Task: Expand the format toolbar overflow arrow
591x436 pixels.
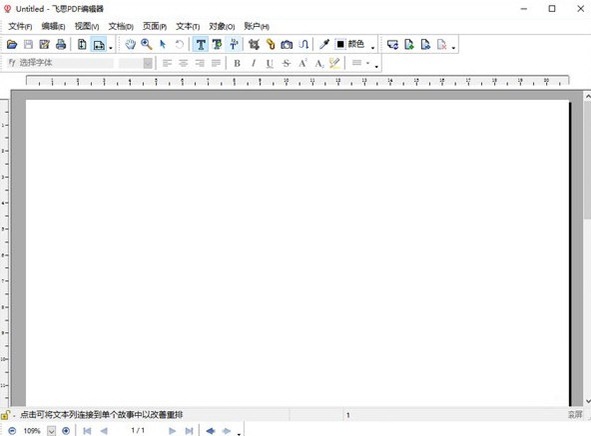Action: point(376,66)
